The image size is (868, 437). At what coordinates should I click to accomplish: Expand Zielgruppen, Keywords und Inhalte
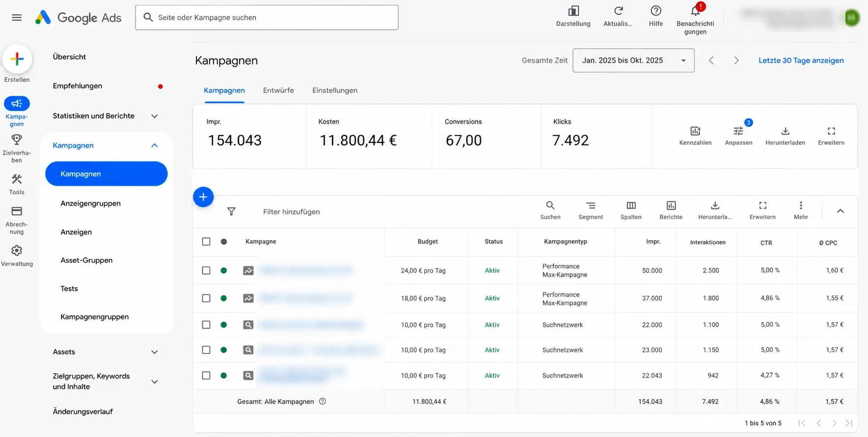[x=154, y=382]
